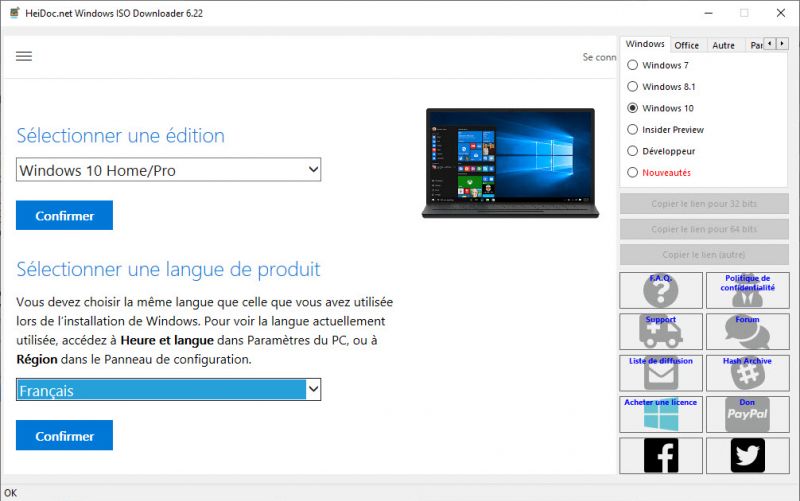
Task: Click Copier le lien (autre) button
Action: pos(704,255)
